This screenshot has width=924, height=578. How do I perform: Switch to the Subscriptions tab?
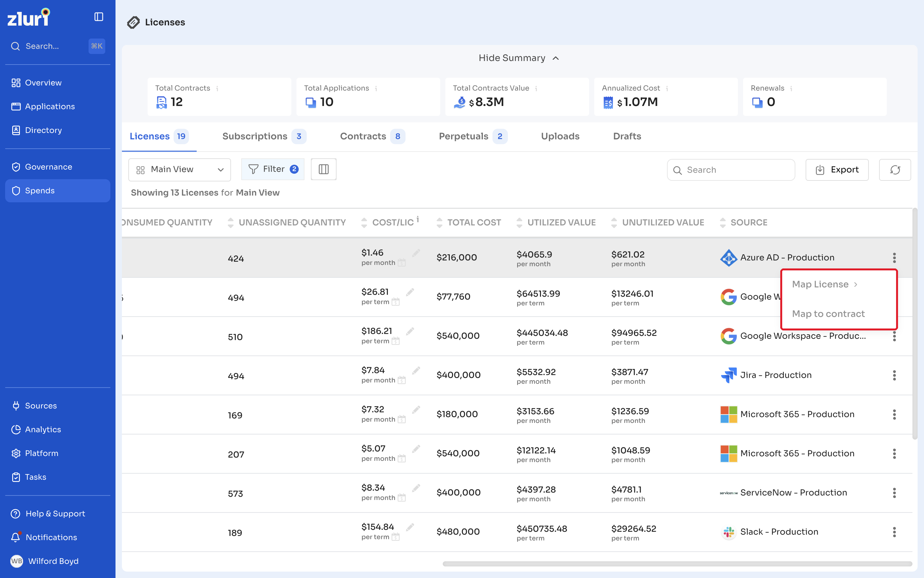(264, 136)
